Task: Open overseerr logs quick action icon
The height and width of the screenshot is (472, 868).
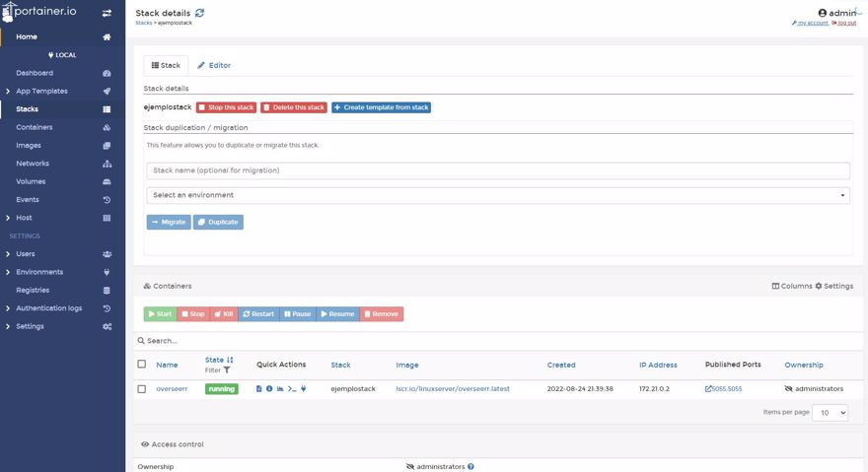Action: (258, 389)
